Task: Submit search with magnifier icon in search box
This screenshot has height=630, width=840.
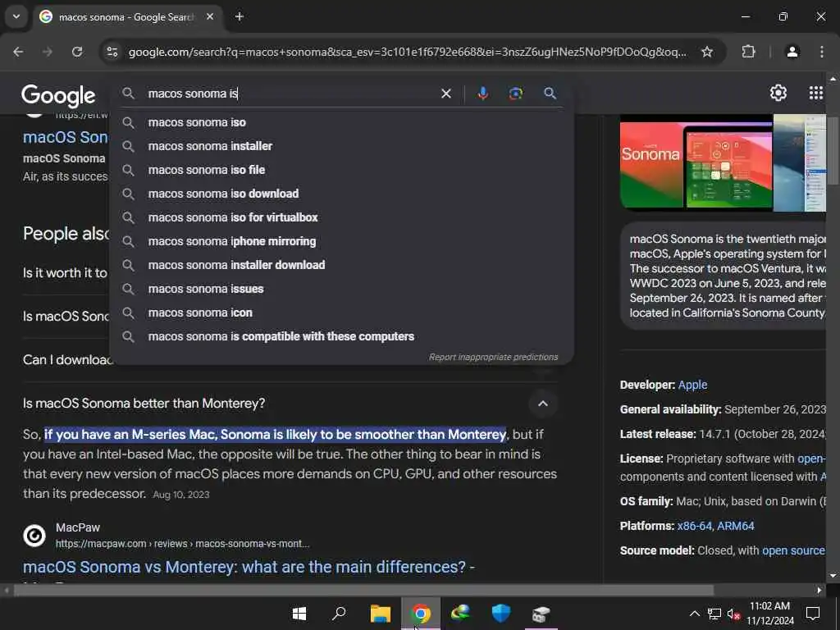Action: 550,94
